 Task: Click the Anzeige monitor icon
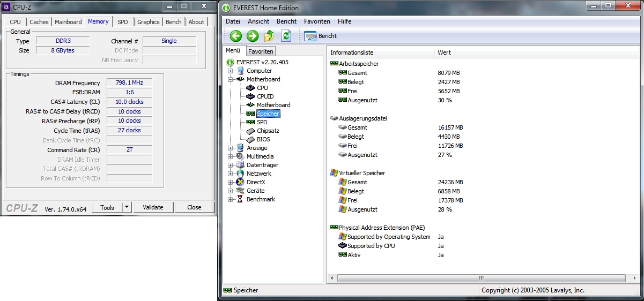240,148
